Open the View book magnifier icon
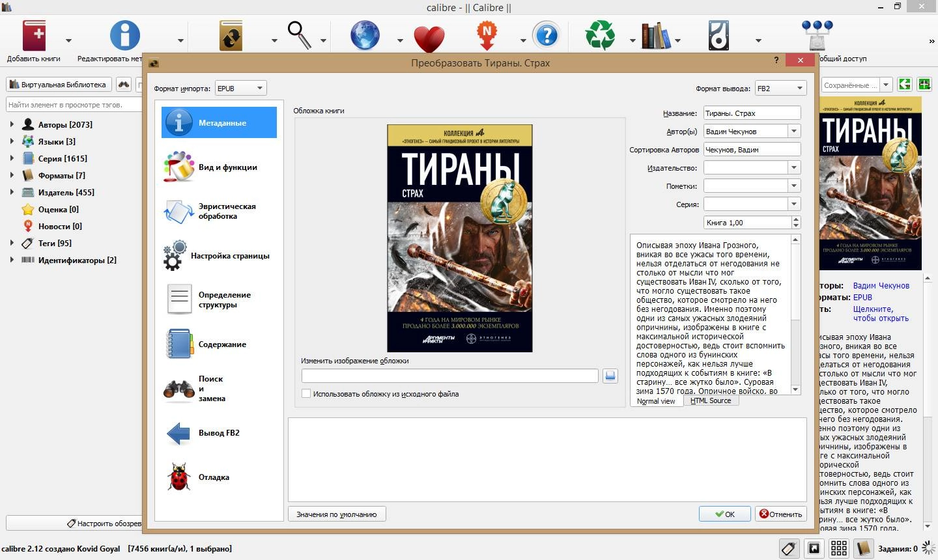Viewport: 938px width, 560px height. pyautogui.click(x=299, y=35)
